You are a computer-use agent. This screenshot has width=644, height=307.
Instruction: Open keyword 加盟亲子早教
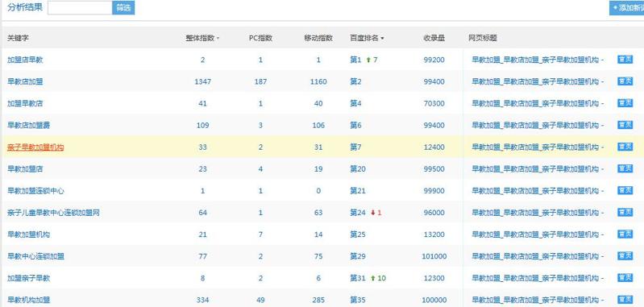pos(29,278)
